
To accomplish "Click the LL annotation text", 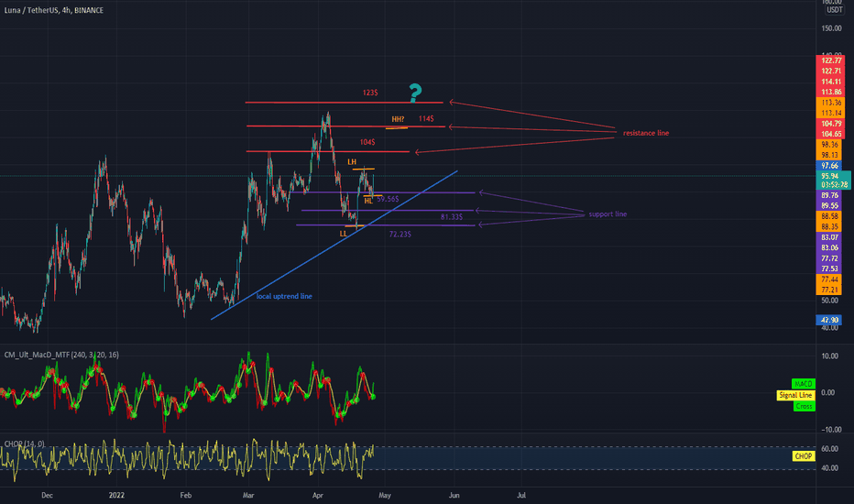I will (x=343, y=234).
